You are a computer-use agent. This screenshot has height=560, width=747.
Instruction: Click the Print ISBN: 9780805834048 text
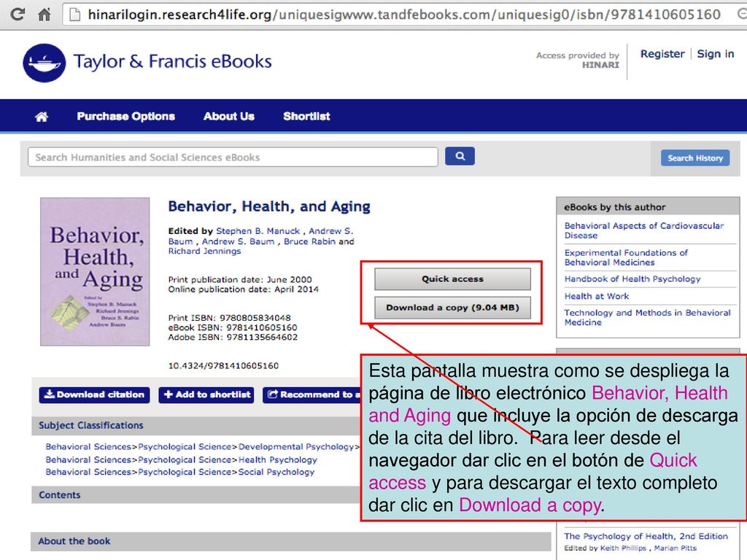click(229, 318)
